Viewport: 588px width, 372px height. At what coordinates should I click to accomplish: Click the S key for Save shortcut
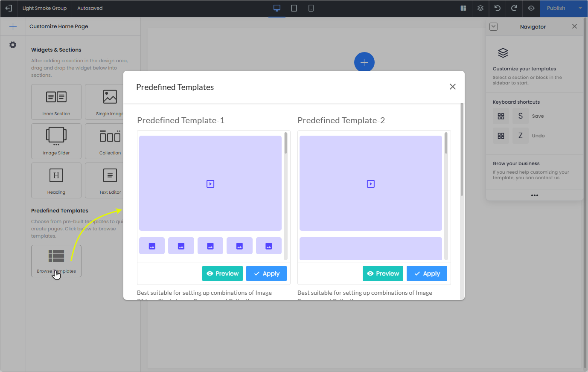(521, 116)
